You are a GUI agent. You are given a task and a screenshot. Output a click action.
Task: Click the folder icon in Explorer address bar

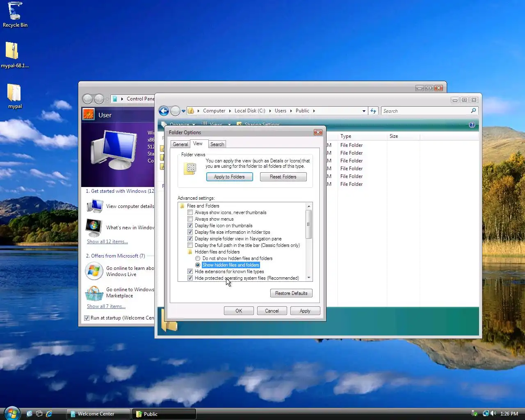point(191,111)
